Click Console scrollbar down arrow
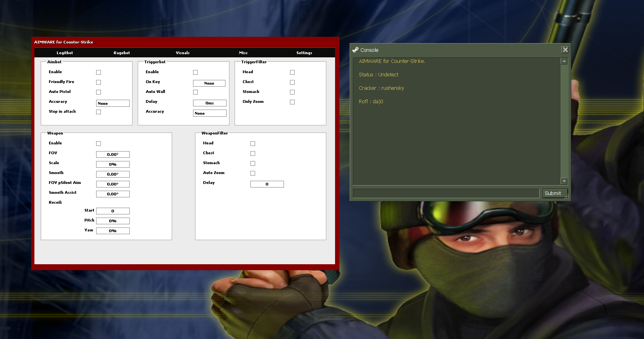Viewport: 644px width, 339px height. (564, 181)
